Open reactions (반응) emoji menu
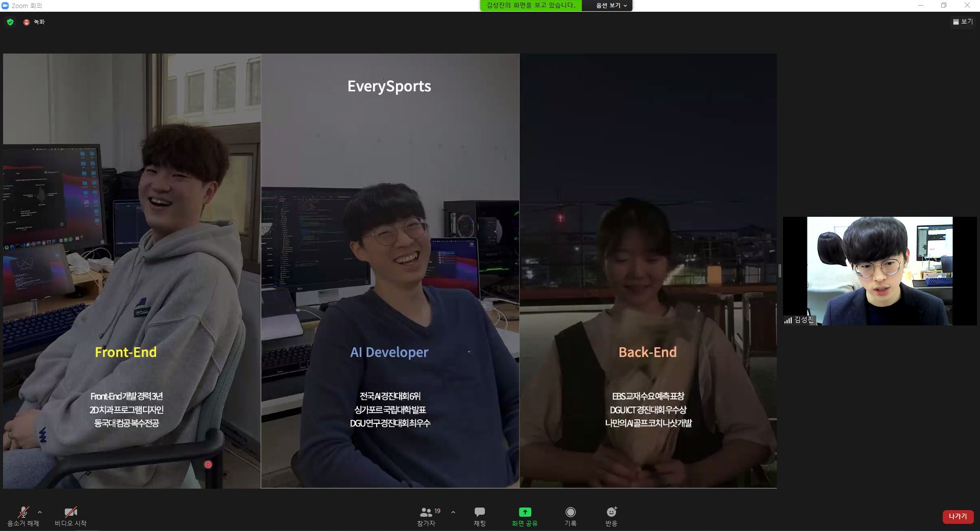Screen dimensions: 980x531 tap(611, 515)
